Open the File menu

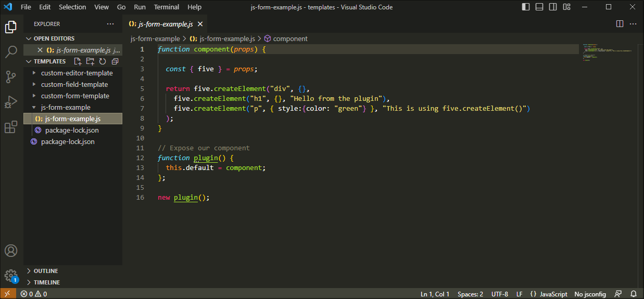(x=26, y=7)
